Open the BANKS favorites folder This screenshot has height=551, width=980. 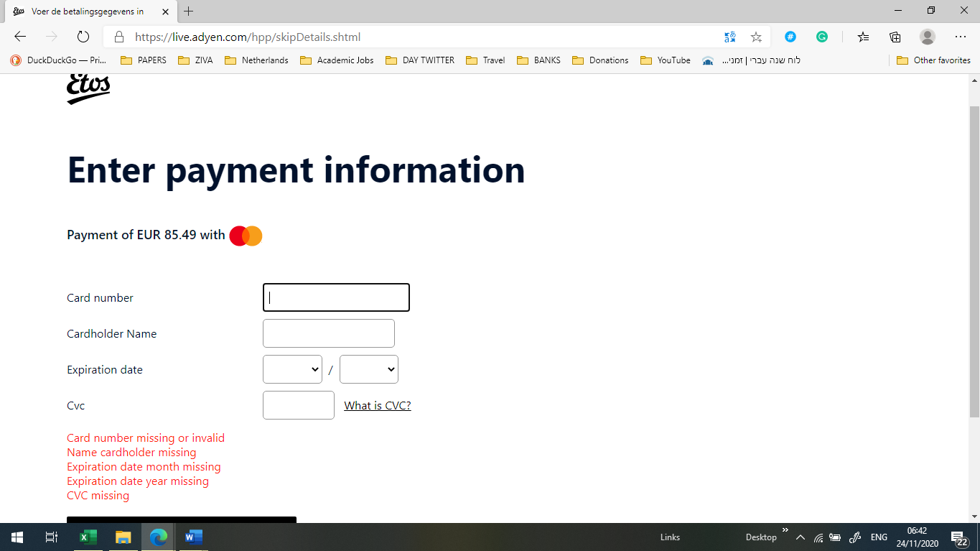click(538, 60)
